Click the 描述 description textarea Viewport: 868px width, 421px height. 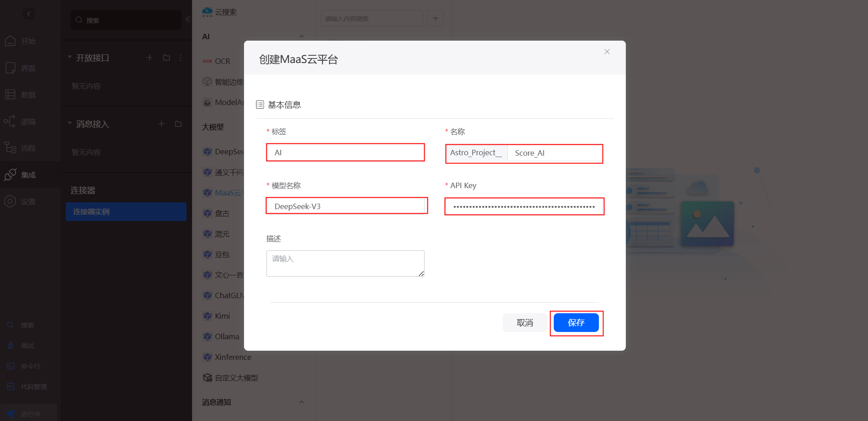(345, 263)
